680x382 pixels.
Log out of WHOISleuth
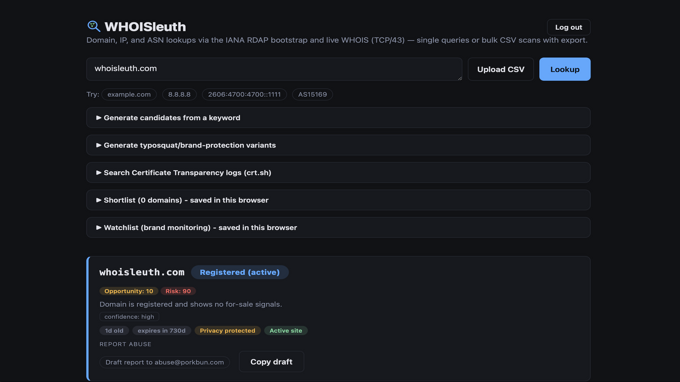click(569, 27)
